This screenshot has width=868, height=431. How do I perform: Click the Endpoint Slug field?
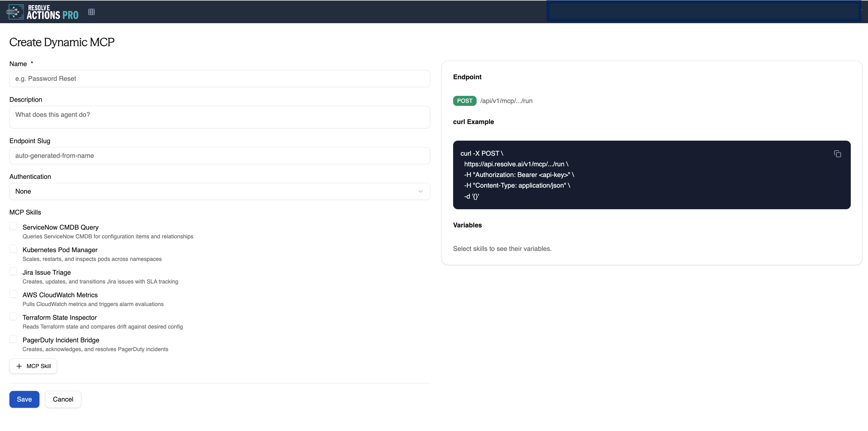coord(220,156)
